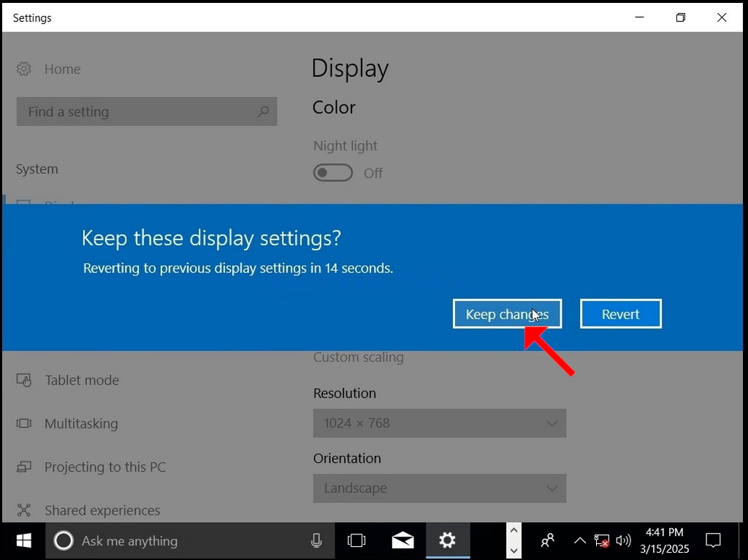Viewport: 748px width, 560px height.
Task: Open the clock showing 4:41 PM
Action: point(665,540)
